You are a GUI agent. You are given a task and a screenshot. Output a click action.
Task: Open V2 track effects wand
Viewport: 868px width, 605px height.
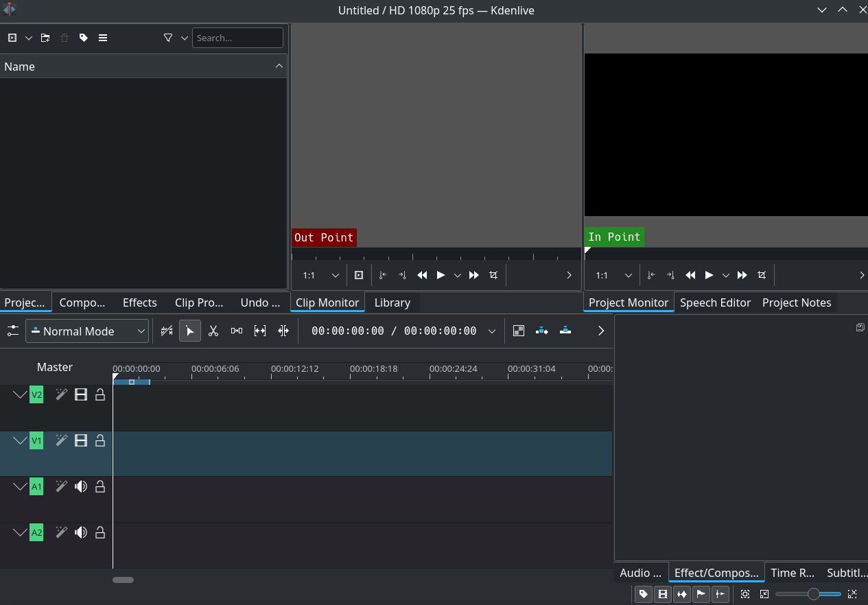(61, 394)
